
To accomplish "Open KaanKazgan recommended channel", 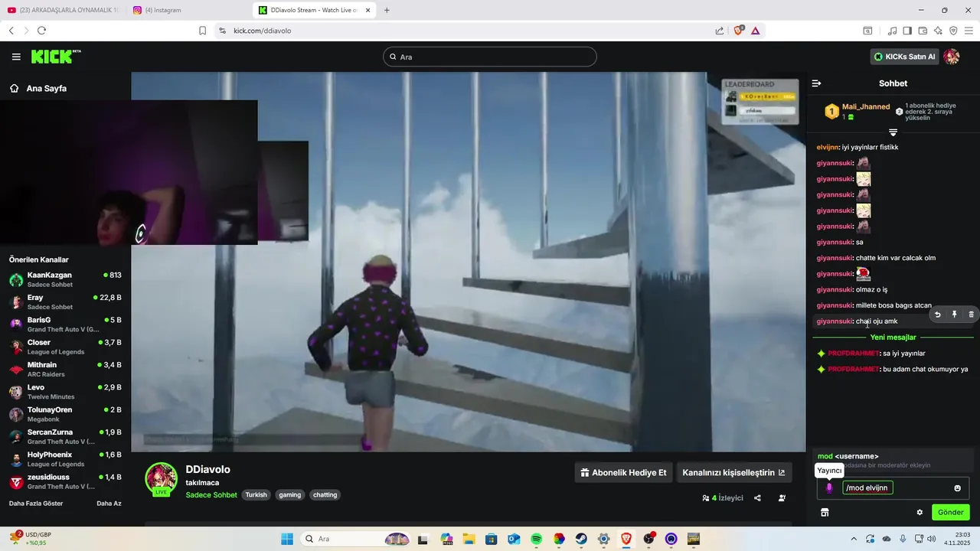I will point(65,279).
